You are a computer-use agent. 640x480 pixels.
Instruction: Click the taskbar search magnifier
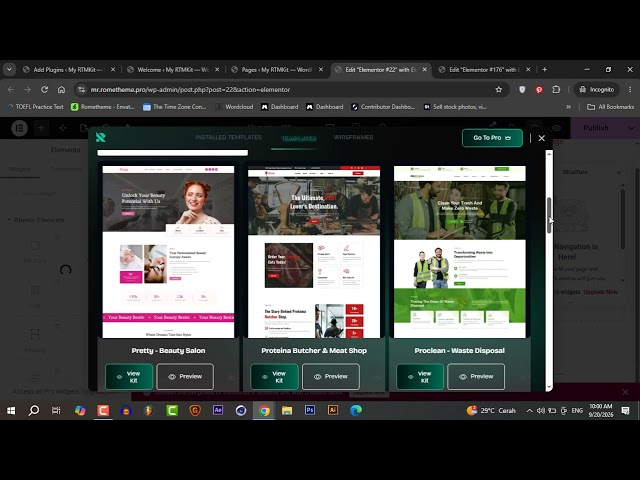point(34,411)
